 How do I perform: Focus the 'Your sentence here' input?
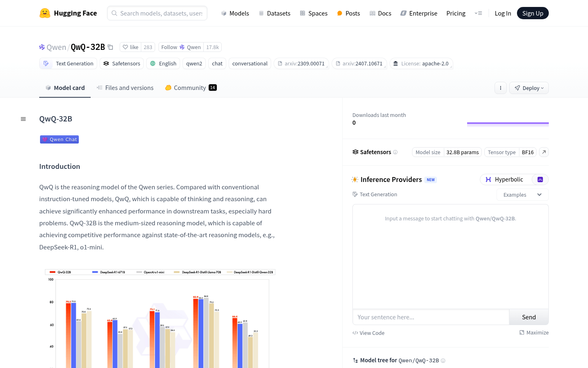point(431,317)
